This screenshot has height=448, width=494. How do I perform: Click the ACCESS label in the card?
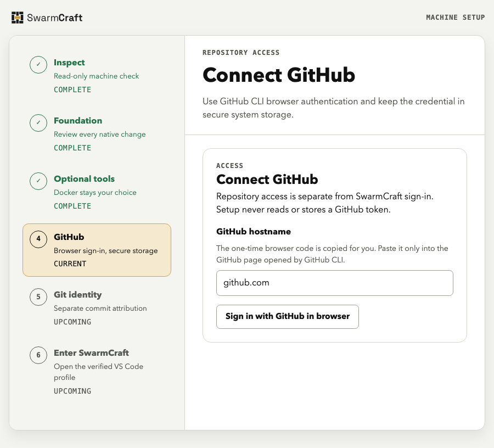pyautogui.click(x=229, y=166)
